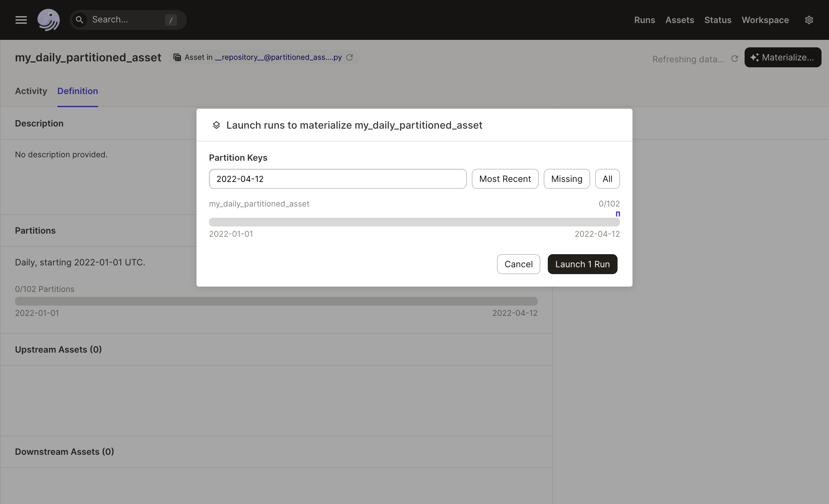Click the reload icon beside the repository link
Screen dimensions: 829x504
tap(349, 57)
